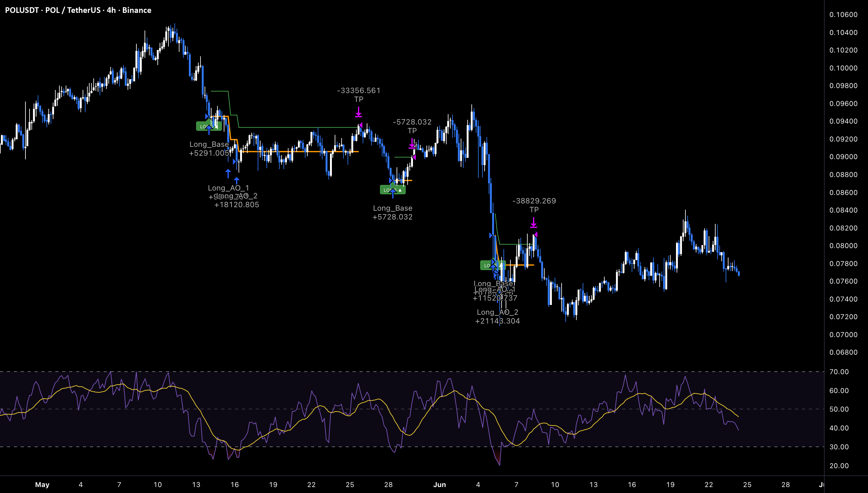Select the +11520.737 entry value
This screenshot has width=868, height=493.
(x=495, y=298)
